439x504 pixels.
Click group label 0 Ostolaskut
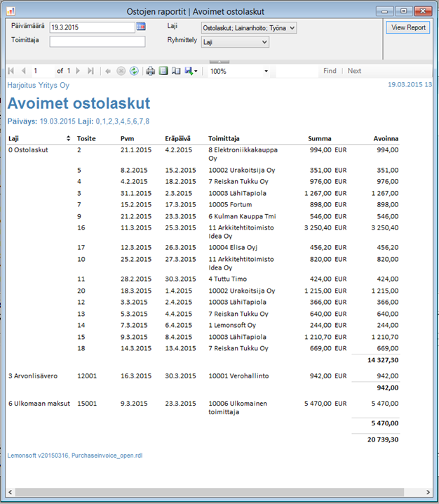(28, 150)
